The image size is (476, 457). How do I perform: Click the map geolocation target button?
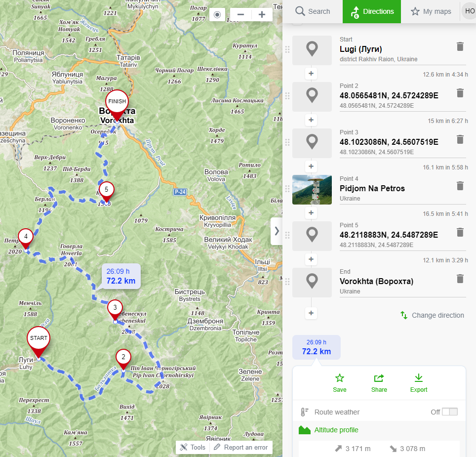coord(217,15)
